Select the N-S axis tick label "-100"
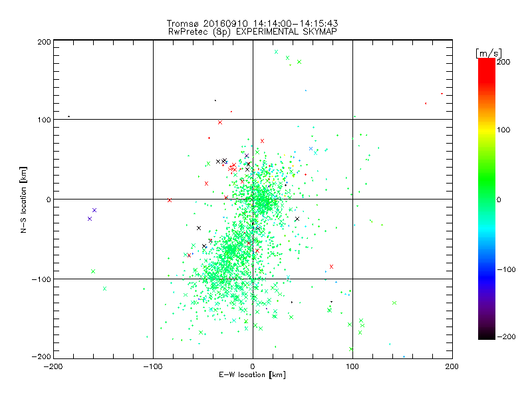 (41, 279)
